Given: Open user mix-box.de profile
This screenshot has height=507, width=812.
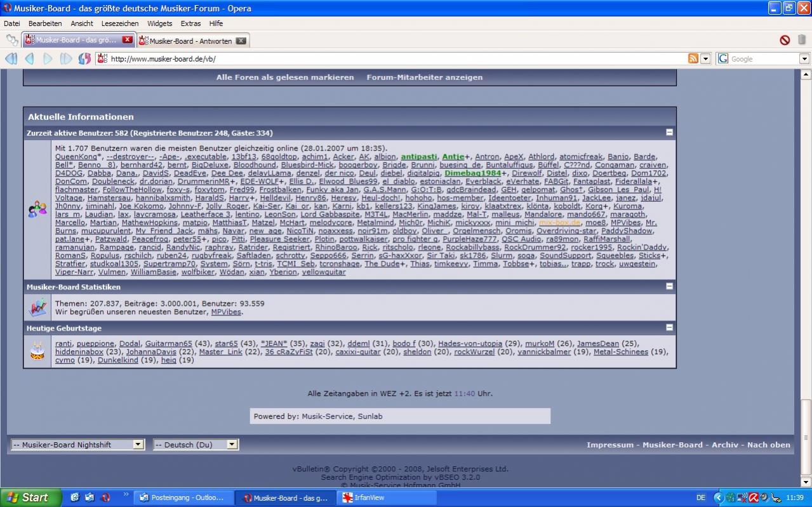Looking at the screenshot, I should (559, 223).
